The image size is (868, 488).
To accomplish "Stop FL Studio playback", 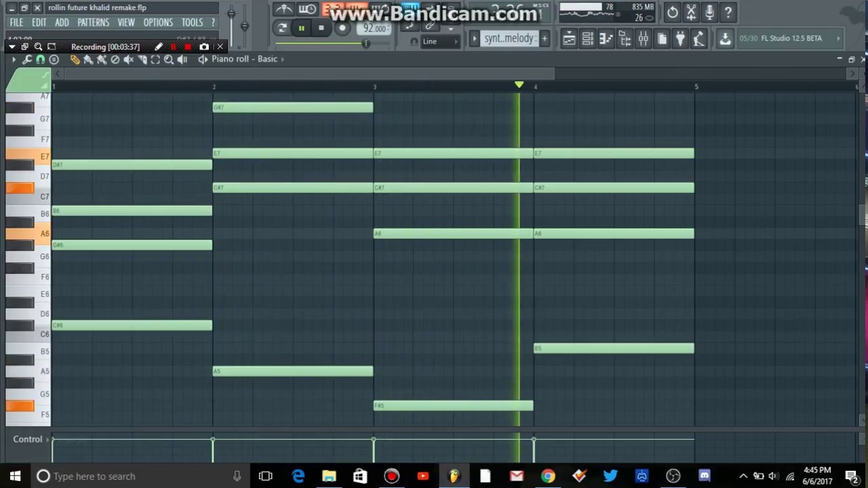I will (321, 28).
